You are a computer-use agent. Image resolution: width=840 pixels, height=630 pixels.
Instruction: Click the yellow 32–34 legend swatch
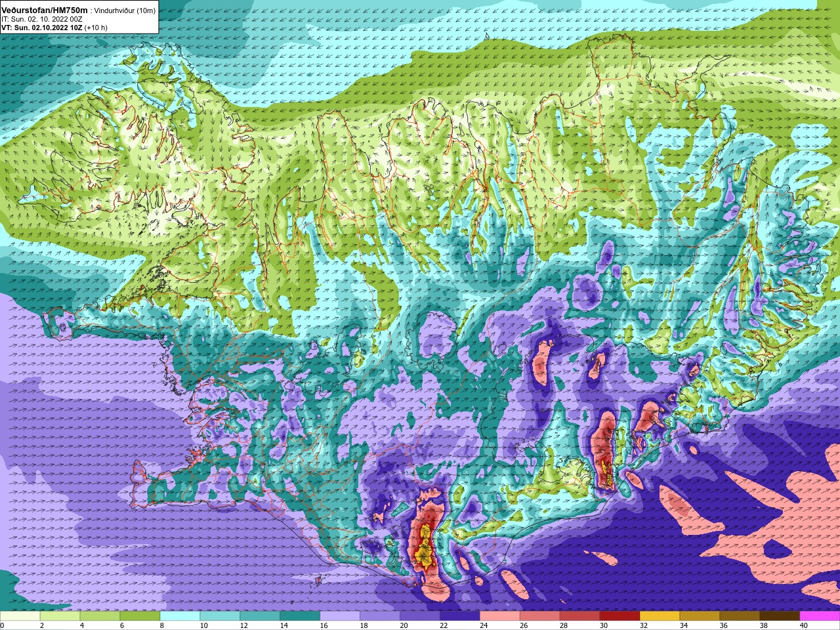(x=661, y=616)
